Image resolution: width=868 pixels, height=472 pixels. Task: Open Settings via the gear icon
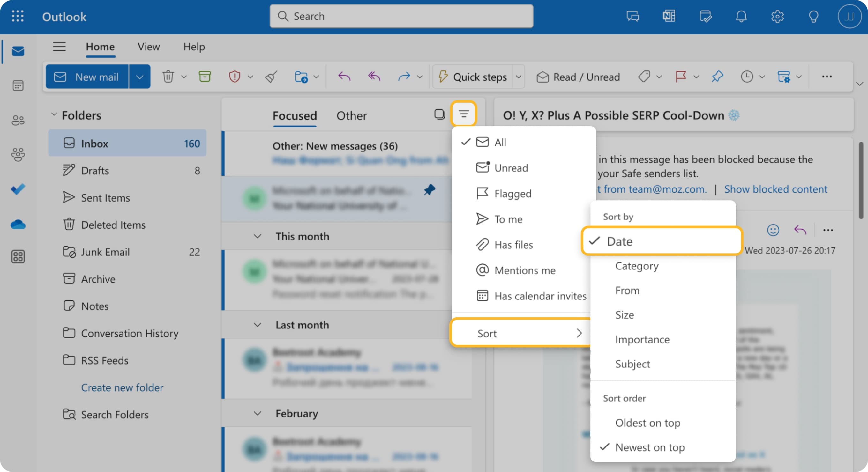pyautogui.click(x=778, y=16)
